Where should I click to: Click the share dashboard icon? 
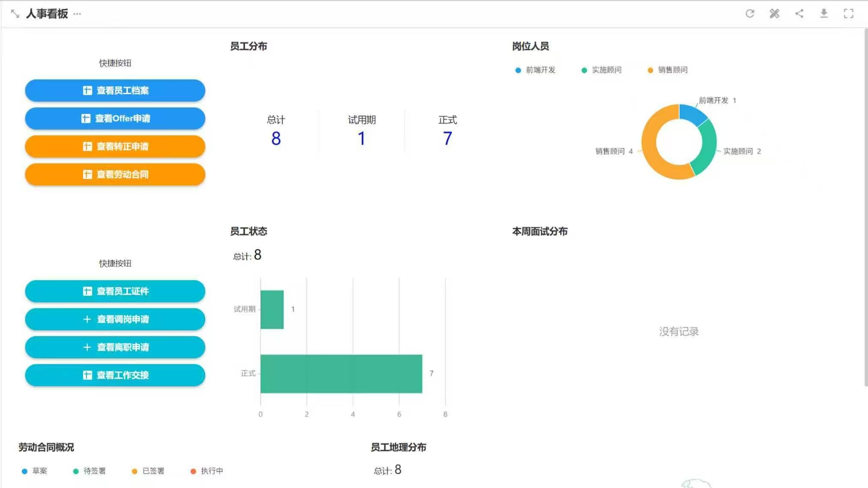(x=799, y=14)
